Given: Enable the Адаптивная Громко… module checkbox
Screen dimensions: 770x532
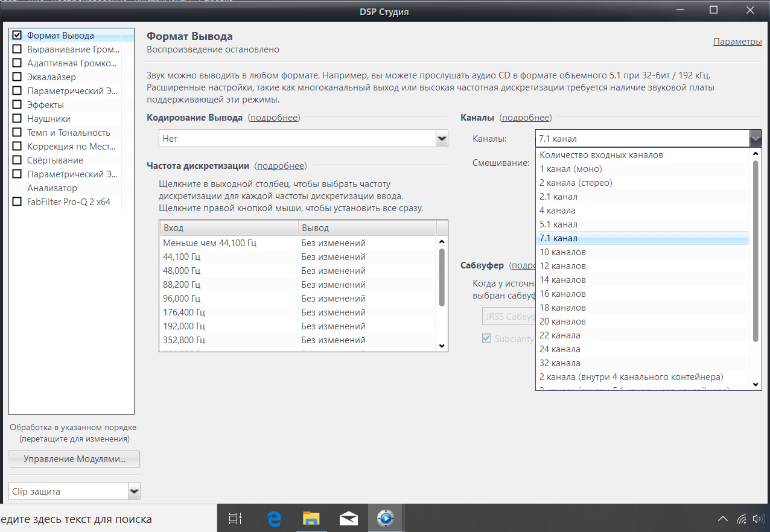Looking at the screenshot, I should click(x=17, y=63).
